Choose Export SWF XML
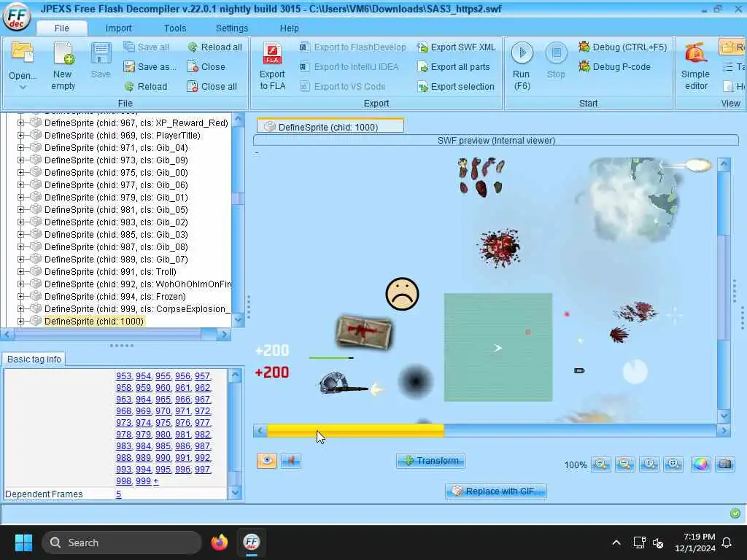This screenshot has width=747, height=560. tap(457, 47)
